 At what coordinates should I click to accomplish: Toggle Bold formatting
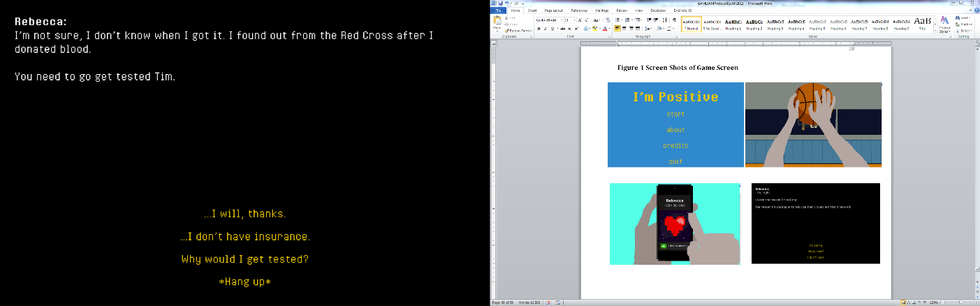coord(539,29)
